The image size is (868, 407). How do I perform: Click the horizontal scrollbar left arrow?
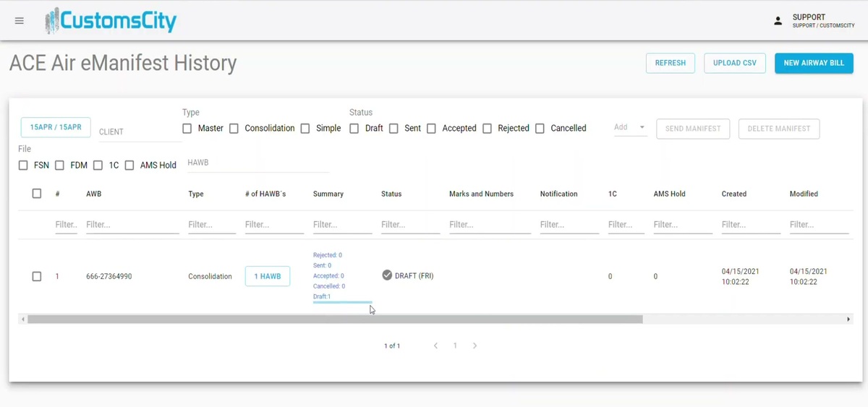click(x=23, y=319)
